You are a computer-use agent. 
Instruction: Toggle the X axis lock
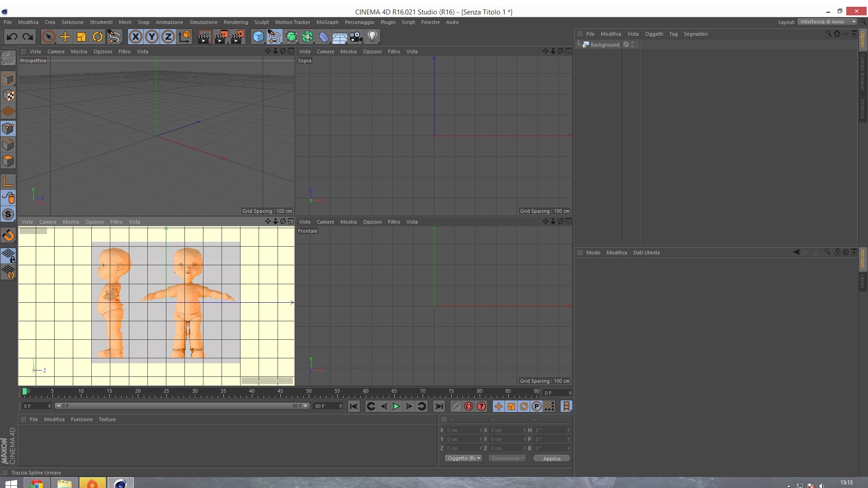[x=135, y=37]
